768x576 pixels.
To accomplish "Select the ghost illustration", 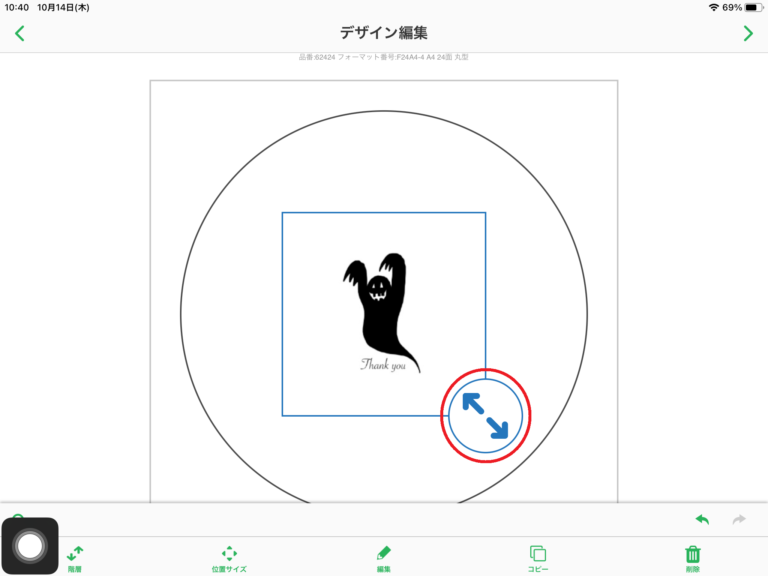I will [x=379, y=309].
